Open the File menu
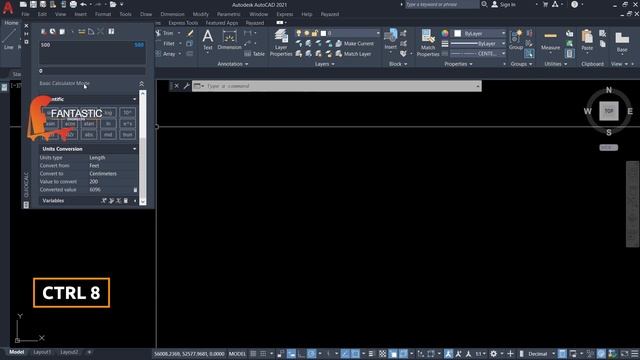 click(25, 14)
